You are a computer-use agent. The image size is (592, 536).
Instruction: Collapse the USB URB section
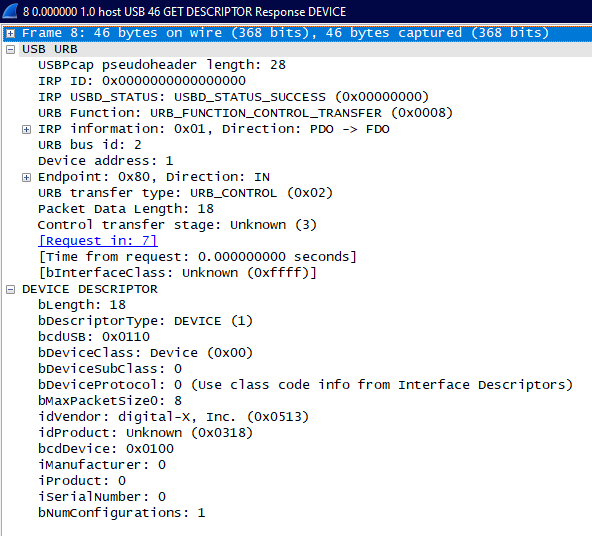pos(11,49)
